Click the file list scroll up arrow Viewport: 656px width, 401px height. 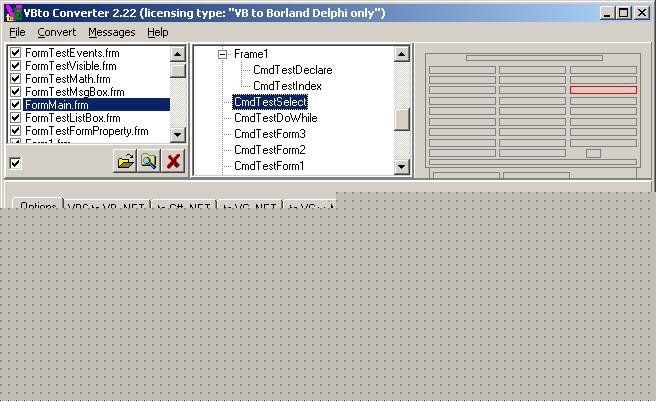point(177,54)
